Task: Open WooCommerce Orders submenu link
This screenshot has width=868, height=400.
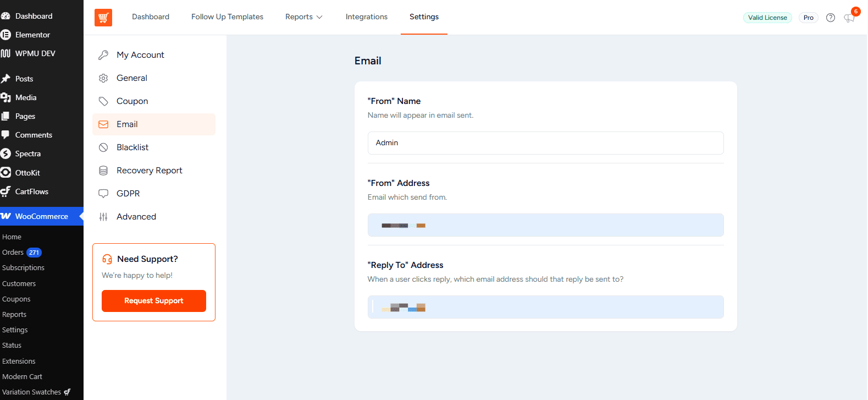Action: click(13, 253)
